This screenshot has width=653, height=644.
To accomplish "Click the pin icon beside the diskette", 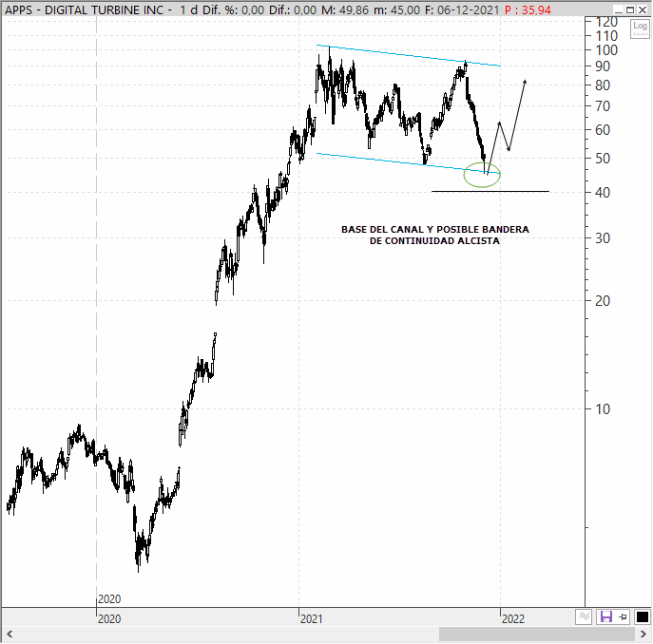I will [x=623, y=616].
